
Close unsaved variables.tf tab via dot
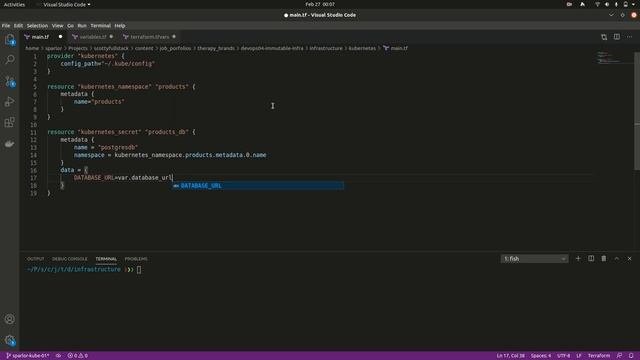111,37
